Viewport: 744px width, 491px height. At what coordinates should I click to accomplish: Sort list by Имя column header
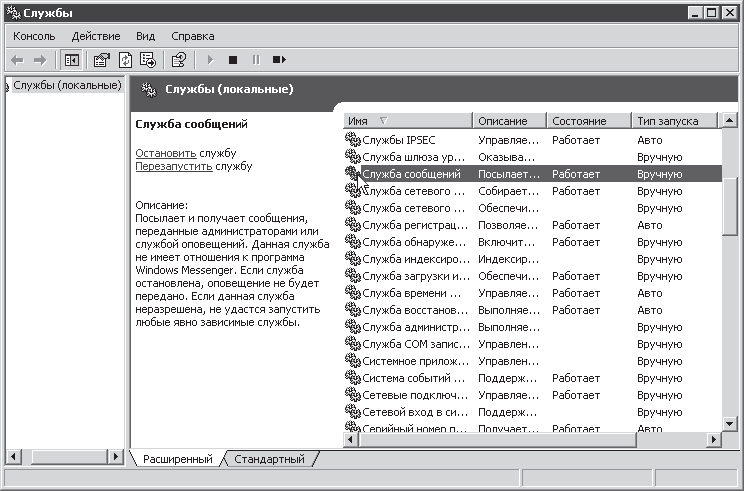(407, 121)
